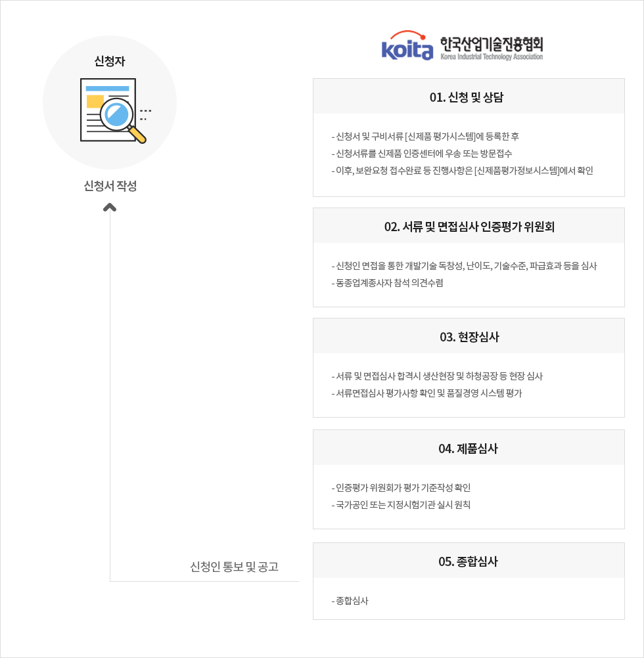The width and height of the screenshot is (644, 658).
Task: Click the line mentioning [신제품평가정보시스템]에서 확인
Action: pos(462,170)
